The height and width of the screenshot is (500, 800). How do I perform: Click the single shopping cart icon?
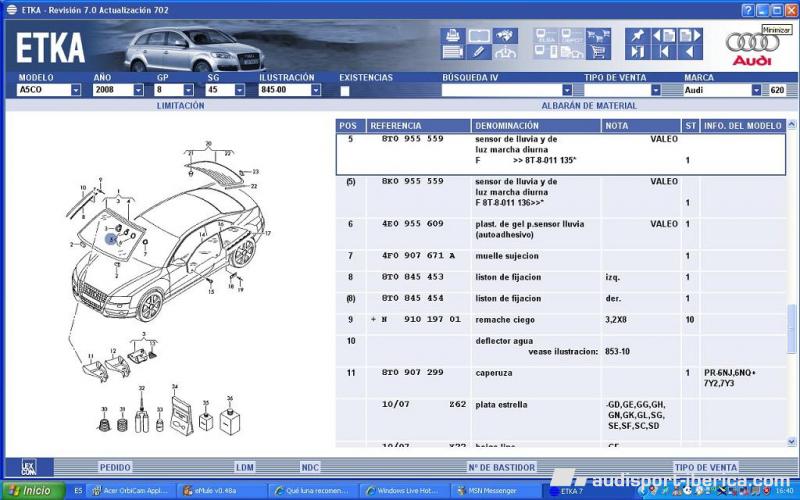point(598,52)
